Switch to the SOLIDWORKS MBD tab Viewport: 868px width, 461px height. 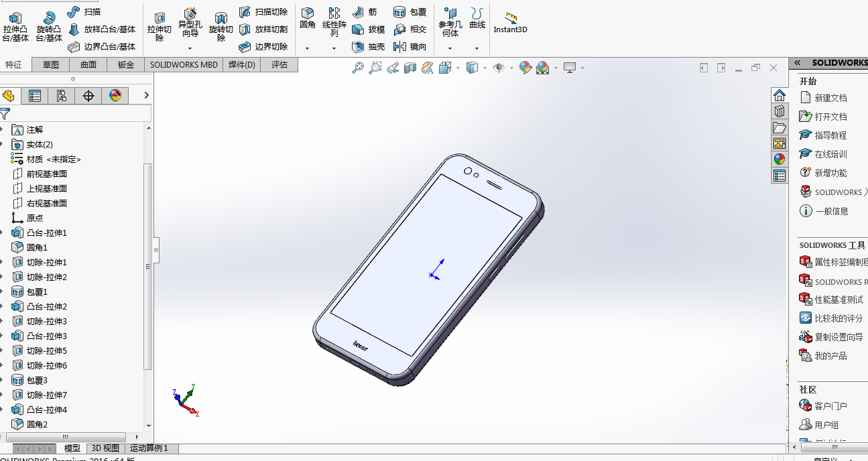184,65
